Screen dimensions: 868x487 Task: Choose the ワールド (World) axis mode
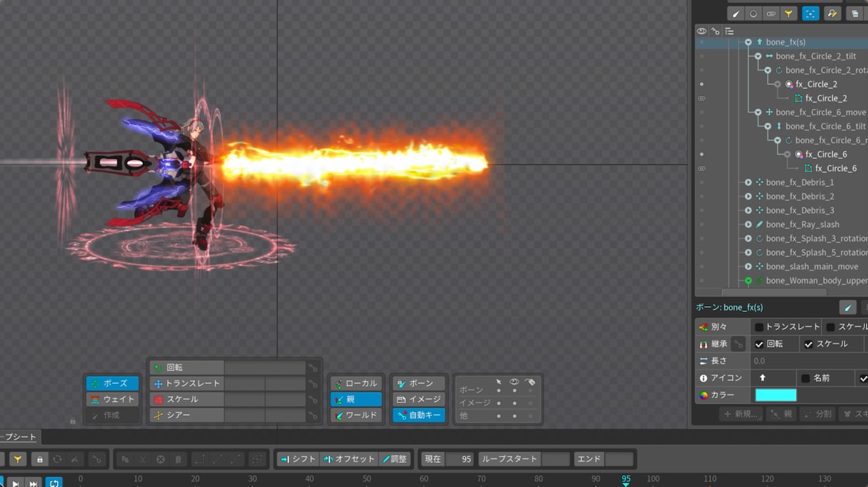tap(356, 415)
